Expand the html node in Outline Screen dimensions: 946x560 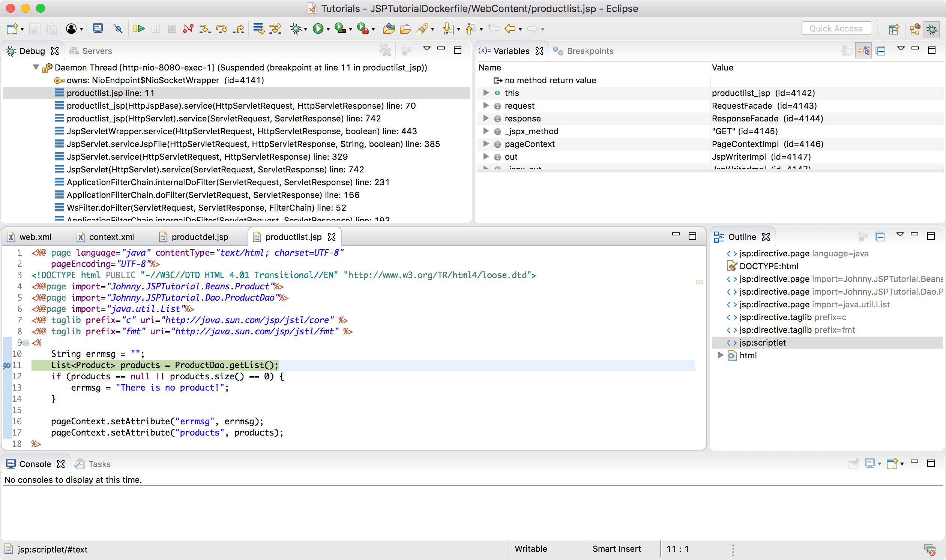pyautogui.click(x=721, y=355)
